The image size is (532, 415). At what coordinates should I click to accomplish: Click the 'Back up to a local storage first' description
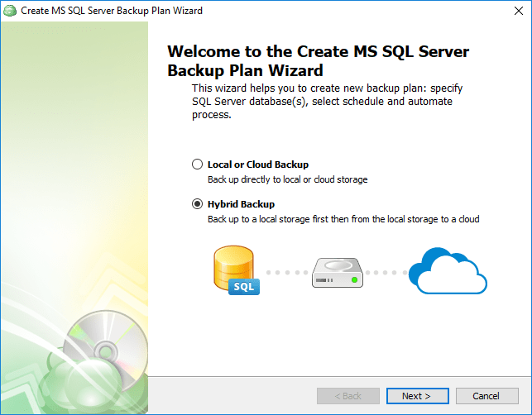pos(343,219)
